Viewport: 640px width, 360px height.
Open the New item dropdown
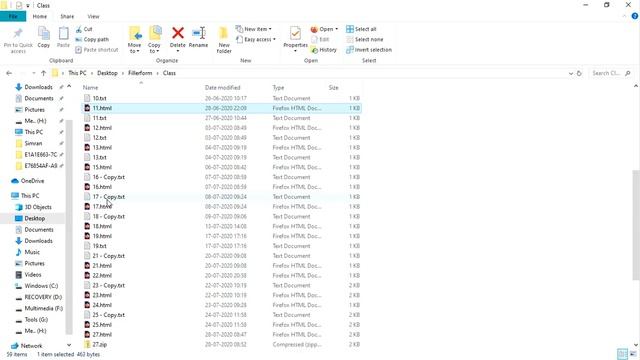point(253,29)
